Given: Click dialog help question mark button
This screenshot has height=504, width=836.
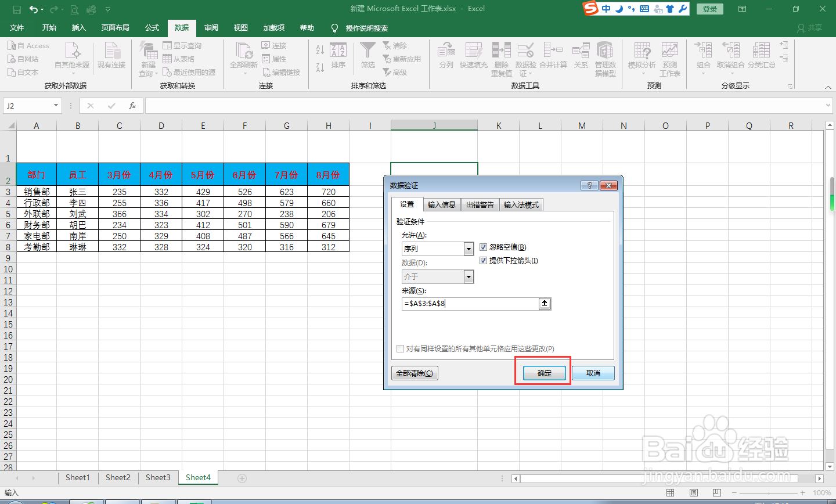Looking at the screenshot, I should click(x=589, y=185).
